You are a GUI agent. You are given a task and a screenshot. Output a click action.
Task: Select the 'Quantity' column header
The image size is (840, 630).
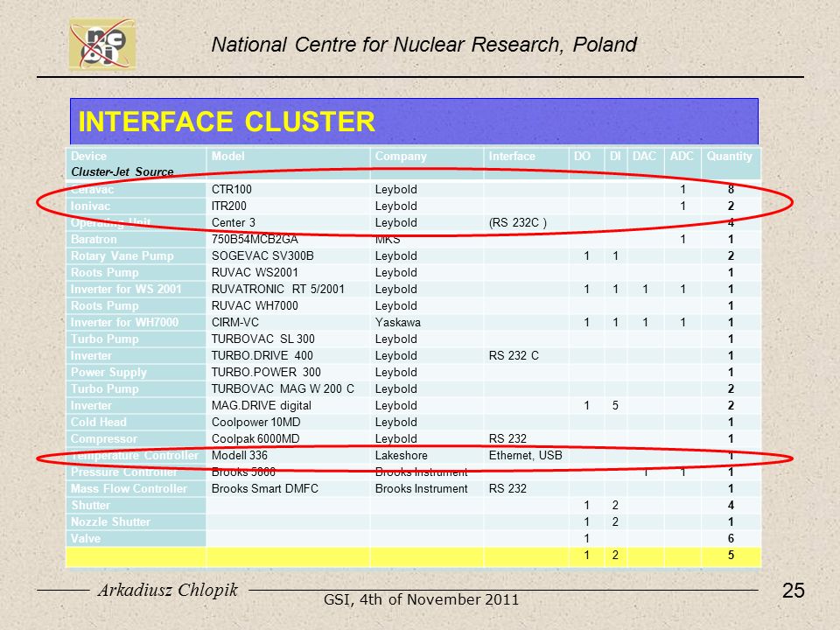[x=729, y=156]
